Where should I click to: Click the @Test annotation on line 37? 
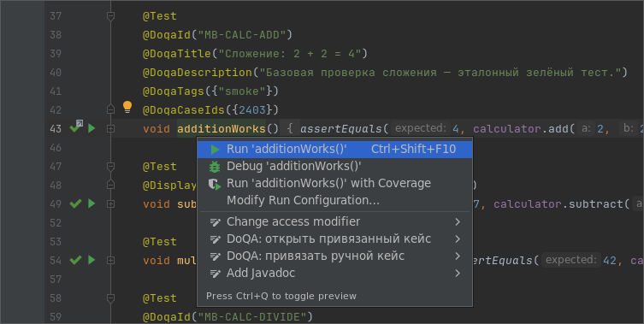[160, 16]
